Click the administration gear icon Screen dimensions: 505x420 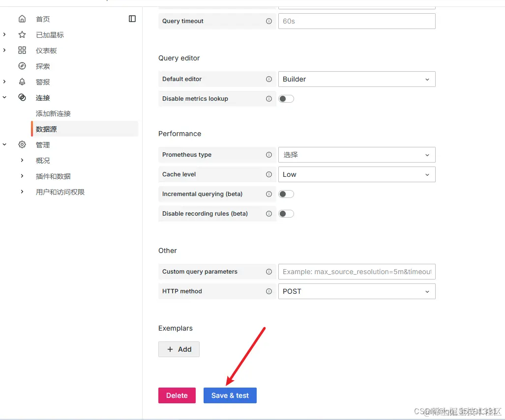(22, 144)
